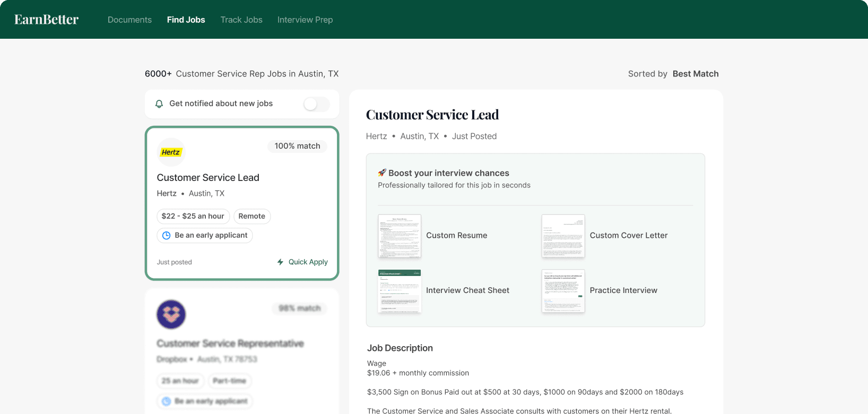The width and height of the screenshot is (868, 414).
Task: Go to Interview Prep tab
Action: point(305,20)
